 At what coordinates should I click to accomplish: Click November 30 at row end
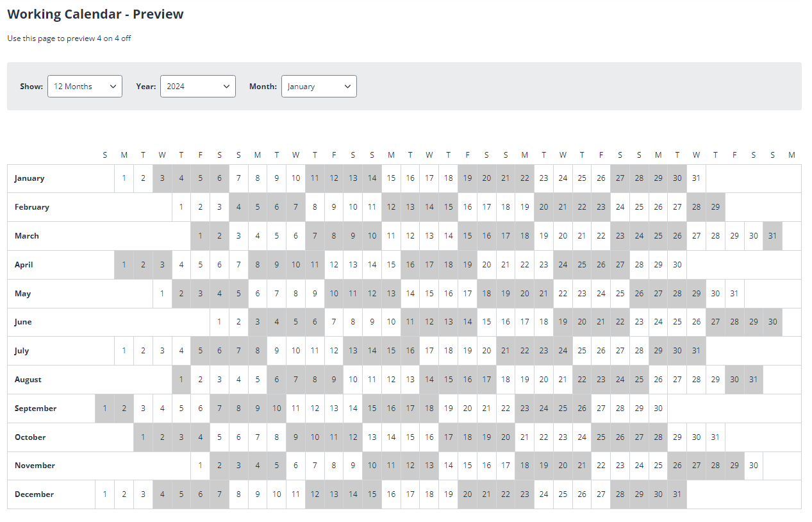click(753, 466)
